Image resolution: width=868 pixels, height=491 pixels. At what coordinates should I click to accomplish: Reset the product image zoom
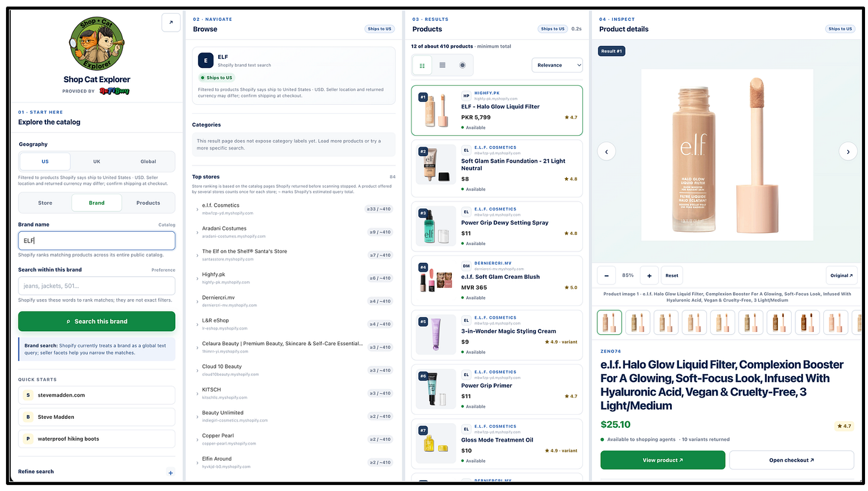[672, 275]
